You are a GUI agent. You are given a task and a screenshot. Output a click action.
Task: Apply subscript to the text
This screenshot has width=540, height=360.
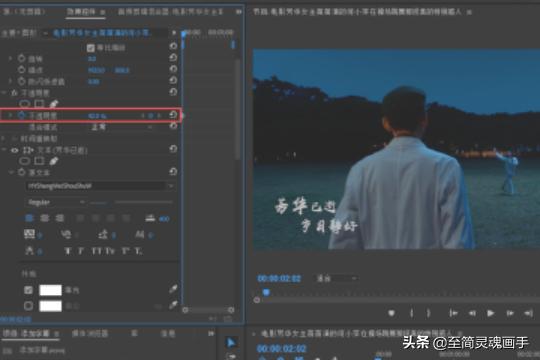point(138,251)
